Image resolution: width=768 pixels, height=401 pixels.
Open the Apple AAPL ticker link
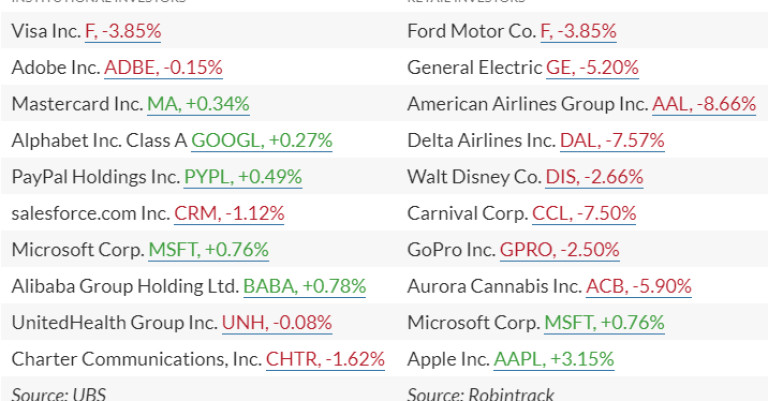tap(554, 359)
